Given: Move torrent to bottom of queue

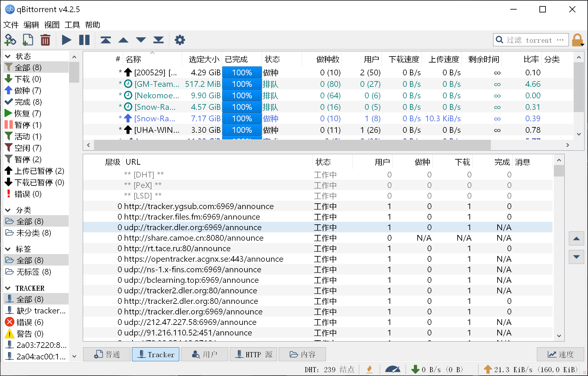Looking at the screenshot, I should [159, 40].
